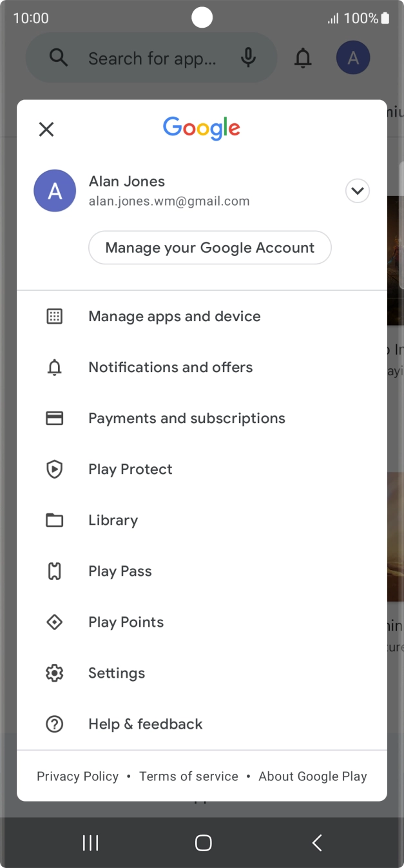
Task: Tap the Notifications and offers bell icon
Action: click(55, 368)
